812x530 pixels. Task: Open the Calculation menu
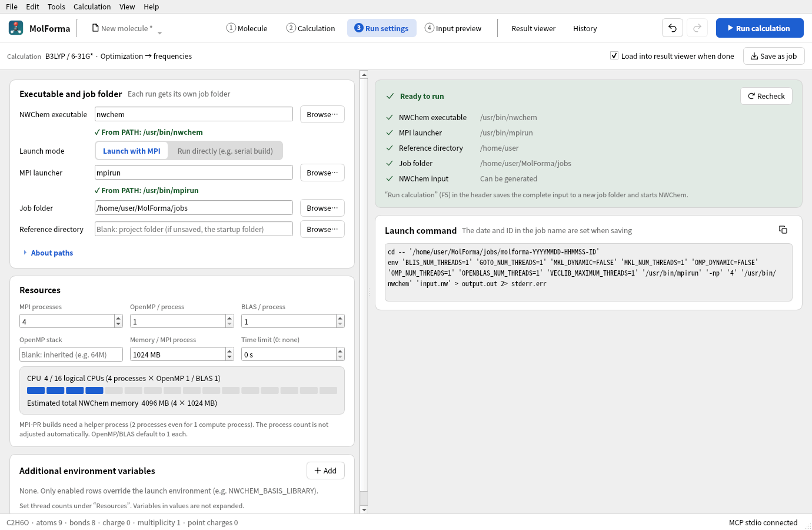[92, 6]
